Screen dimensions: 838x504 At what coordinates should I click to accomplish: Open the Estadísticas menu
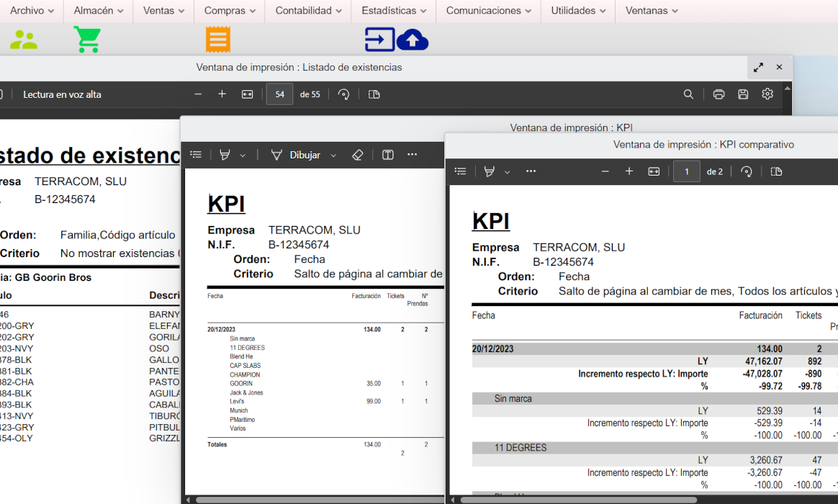click(x=395, y=11)
